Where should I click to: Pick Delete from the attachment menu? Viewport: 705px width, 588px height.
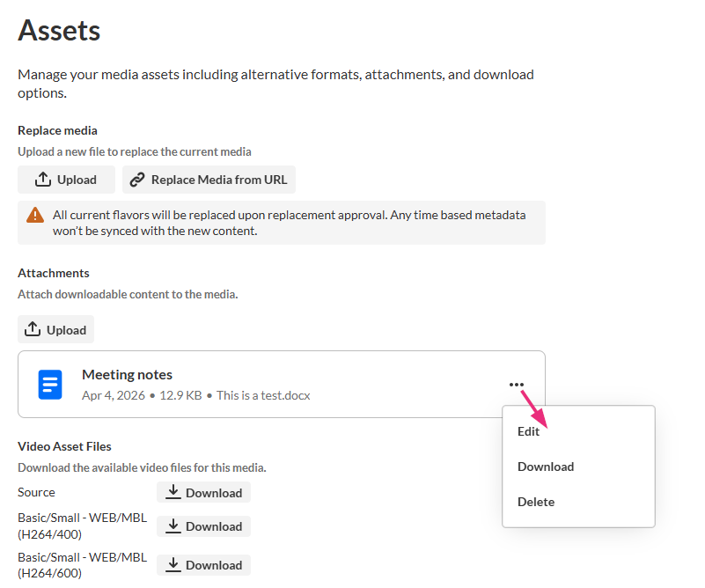[536, 502]
